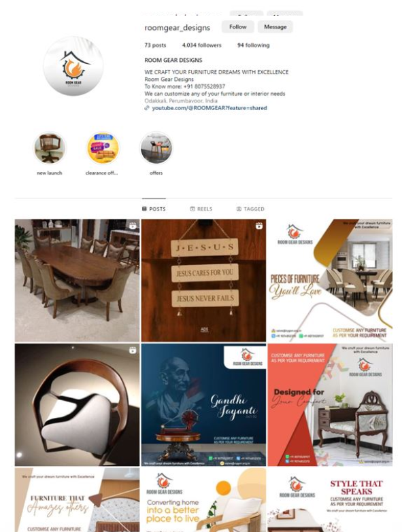Click the reel icon on the JESUS sign post
Viewport: 402px width, 532px height.
click(259, 226)
